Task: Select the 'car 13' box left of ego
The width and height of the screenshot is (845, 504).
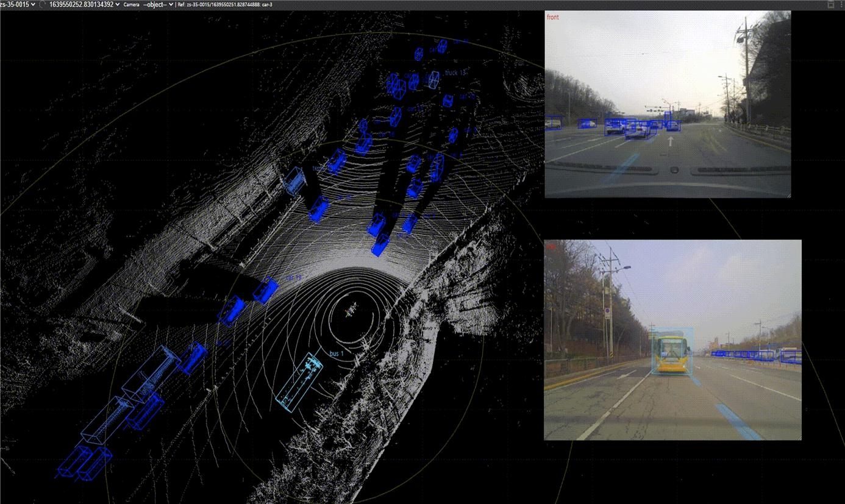Action: 265,290
